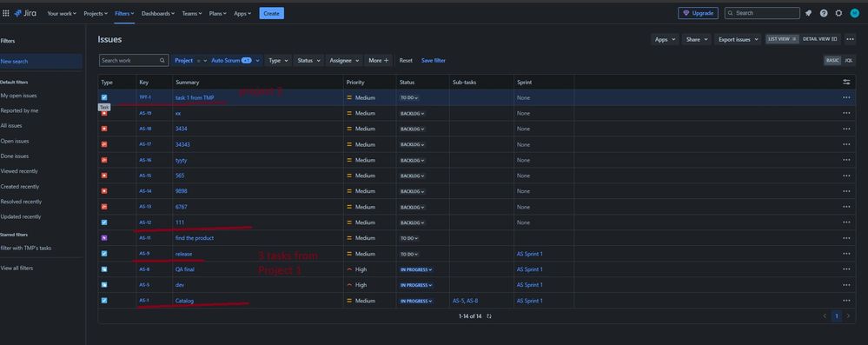Open the Help question mark icon
The image size is (868, 345).
click(x=824, y=13)
